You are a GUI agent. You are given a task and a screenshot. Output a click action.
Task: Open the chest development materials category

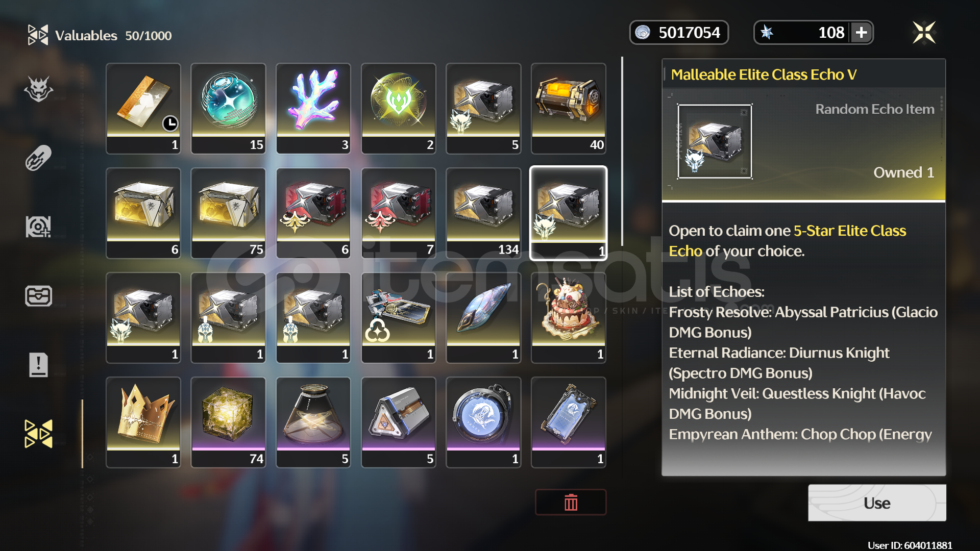[x=38, y=296]
